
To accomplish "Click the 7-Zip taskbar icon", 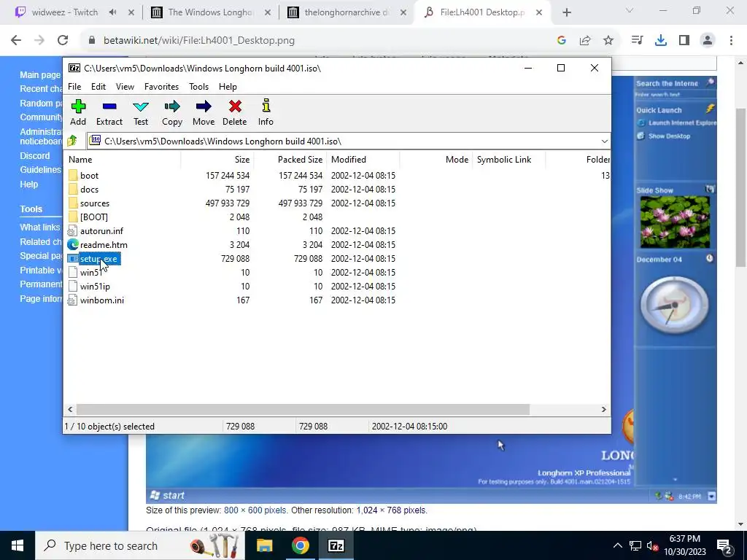I will 336,545.
